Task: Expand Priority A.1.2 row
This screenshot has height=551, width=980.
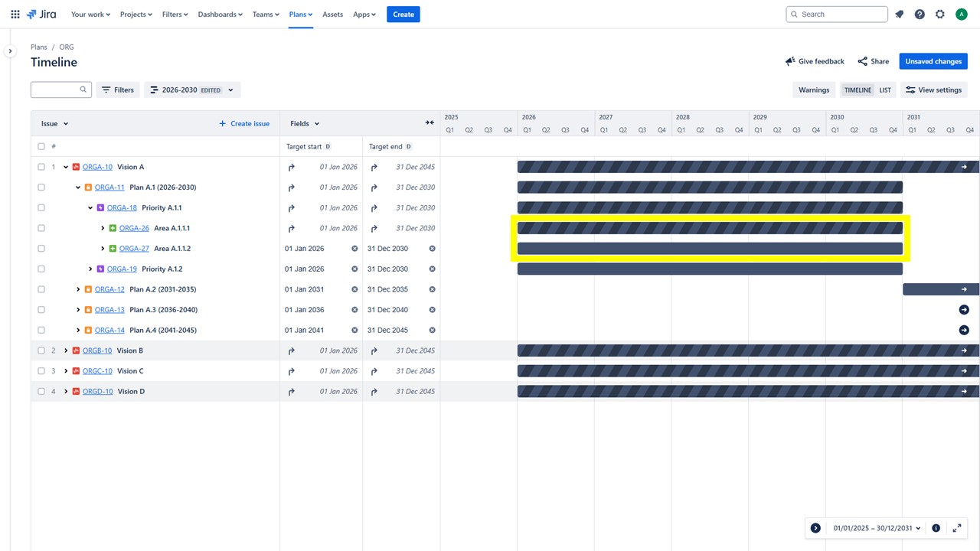Action: pyautogui.click(x=90, y=269)
